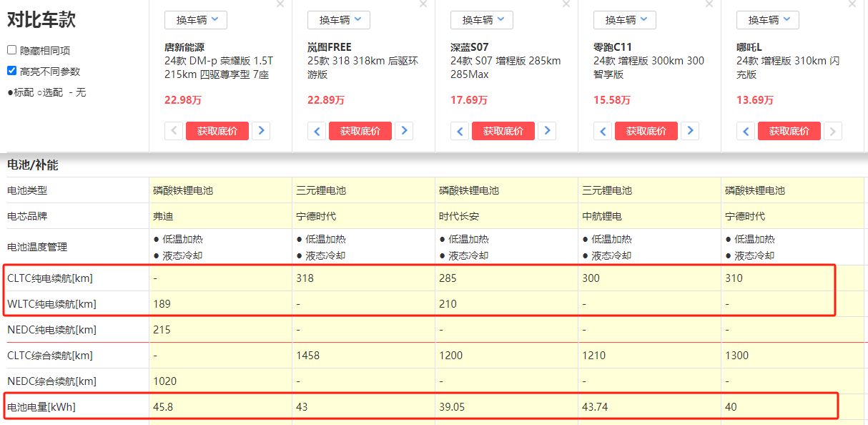Open the 换车辆 dropdown for 哪吒L
868x425 pixels.
pyautogui.click(x=767, y=20)
